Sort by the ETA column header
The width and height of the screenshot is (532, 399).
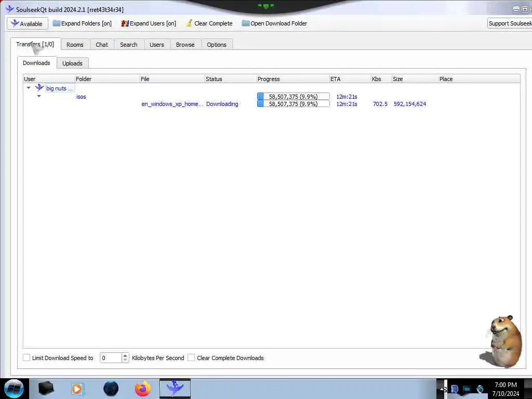tap(350, 79)
